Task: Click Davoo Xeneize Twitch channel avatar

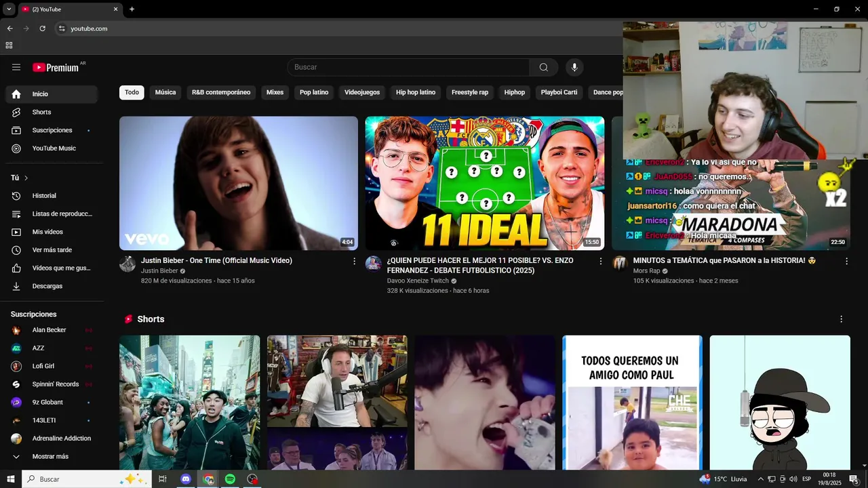Action: (374, 264)
